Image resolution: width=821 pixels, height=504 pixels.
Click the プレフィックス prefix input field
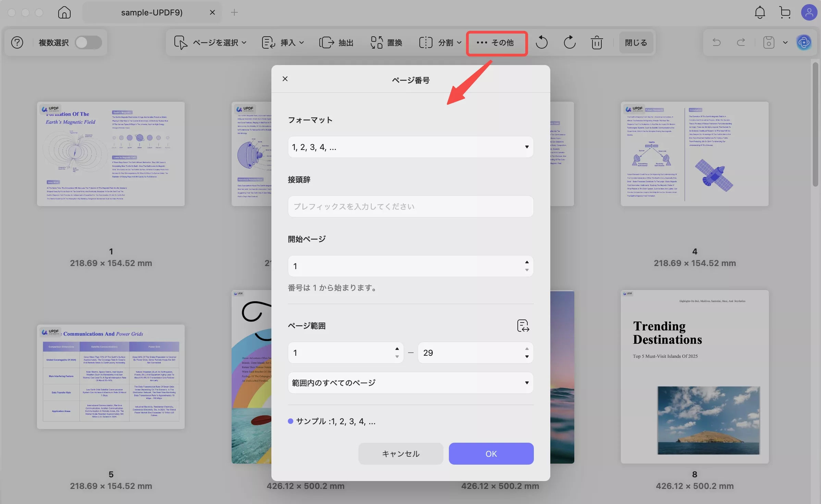tap(410, 206)
